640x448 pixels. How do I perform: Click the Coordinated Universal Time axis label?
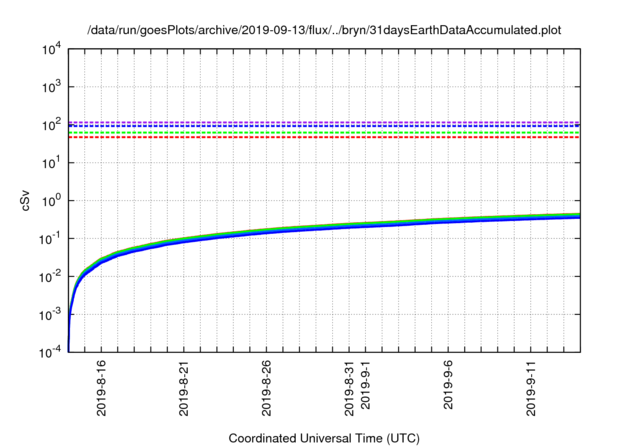click(324, 438)
